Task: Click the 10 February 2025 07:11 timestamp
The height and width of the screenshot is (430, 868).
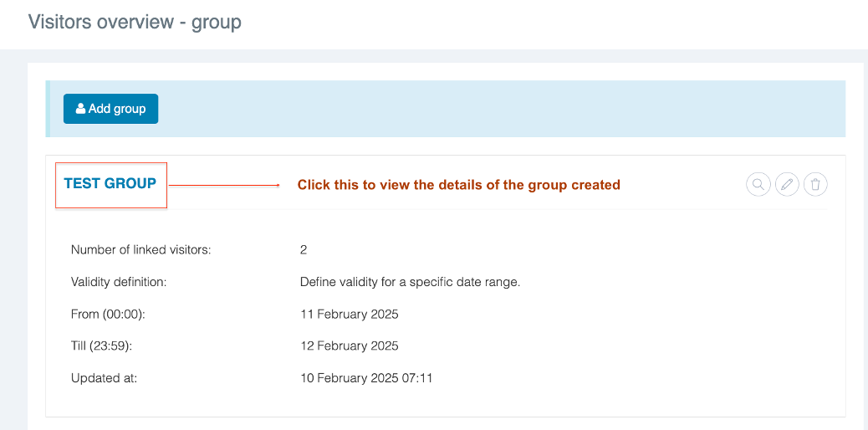Action: point(365,378)
